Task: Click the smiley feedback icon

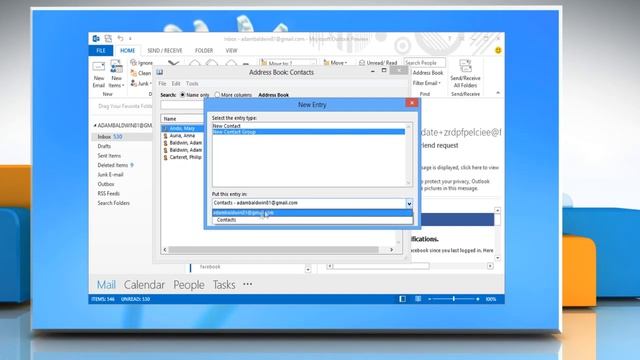Action: pyautogui.click(x=498, y=50)
